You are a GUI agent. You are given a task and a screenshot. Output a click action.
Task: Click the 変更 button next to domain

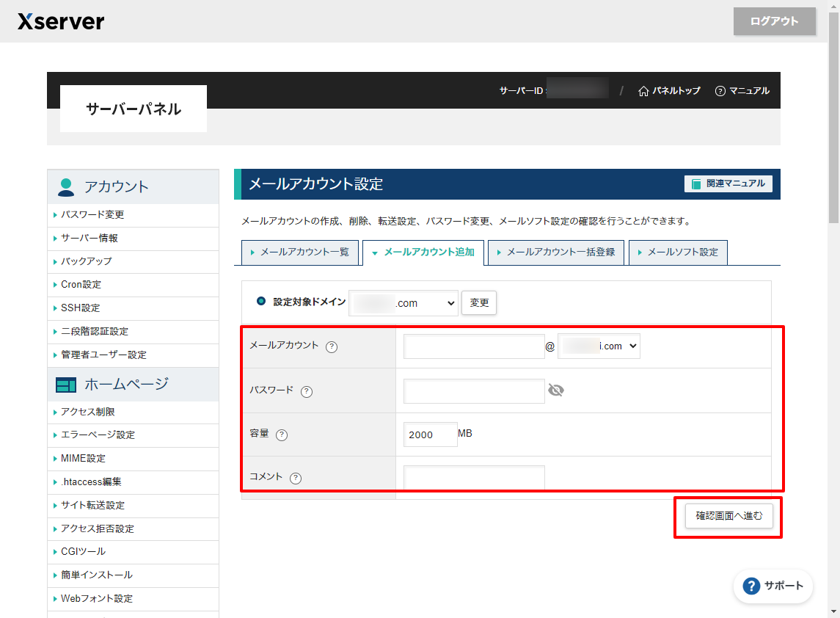pyautogui.click(x=479, y=303)
